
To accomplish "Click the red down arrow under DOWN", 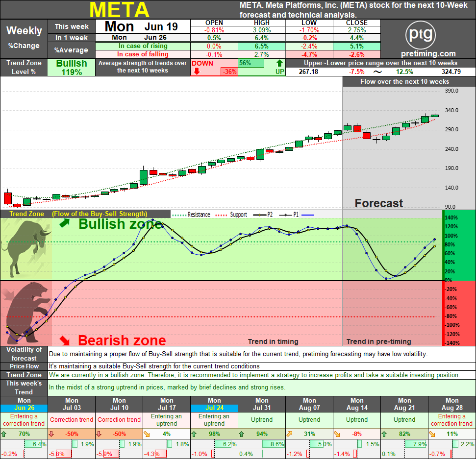I will coord(197,72).
